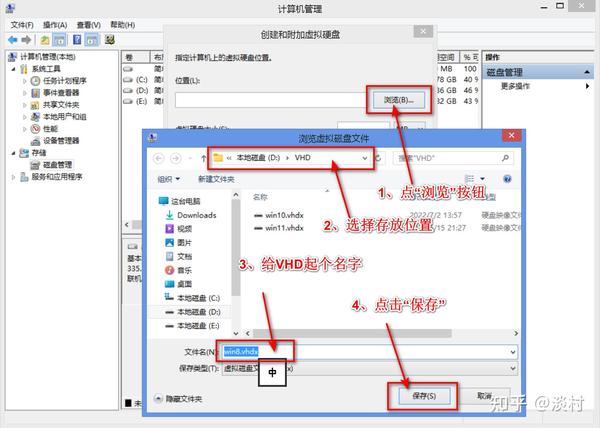Select 音乐 folder in navigation pane
The image size is (600, 428).
(184, 270)
